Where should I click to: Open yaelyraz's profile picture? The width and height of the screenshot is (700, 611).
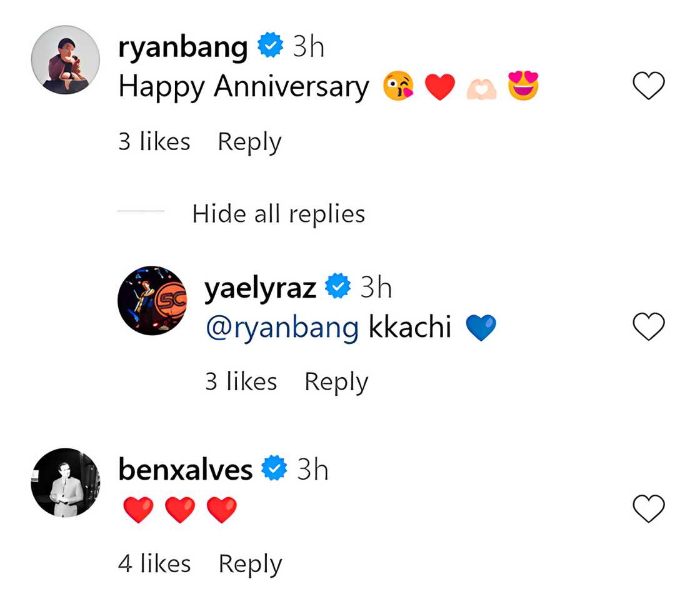pyautogui.click(x=152, y=300)
